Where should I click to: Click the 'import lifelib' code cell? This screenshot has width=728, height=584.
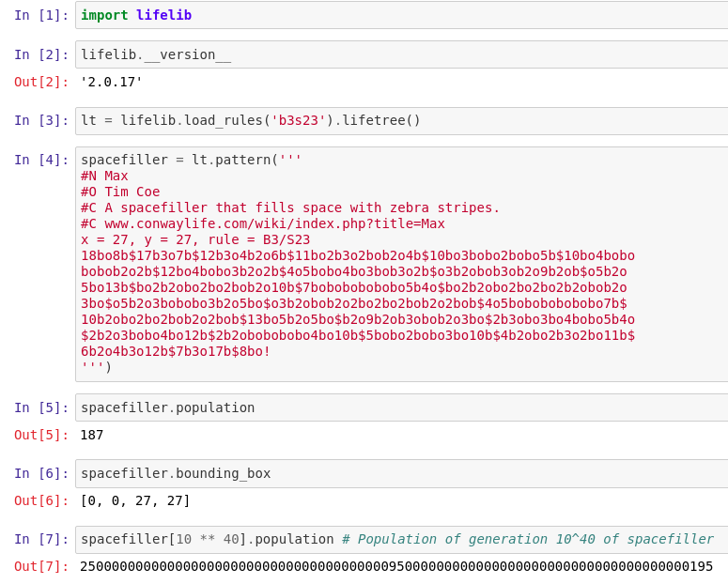pos(402,15)
